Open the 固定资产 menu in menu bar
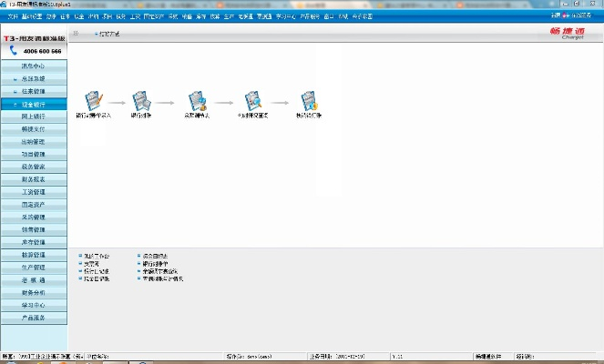The width and height of the screenshot is (604, 364). click(154, 16)
